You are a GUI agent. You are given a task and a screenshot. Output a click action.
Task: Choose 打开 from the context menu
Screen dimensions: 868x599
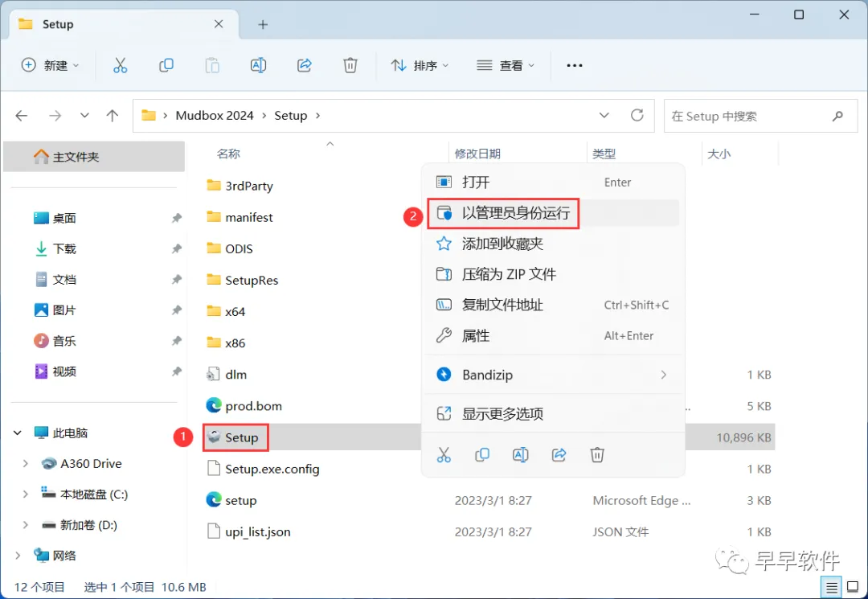[x=554, y=183]
